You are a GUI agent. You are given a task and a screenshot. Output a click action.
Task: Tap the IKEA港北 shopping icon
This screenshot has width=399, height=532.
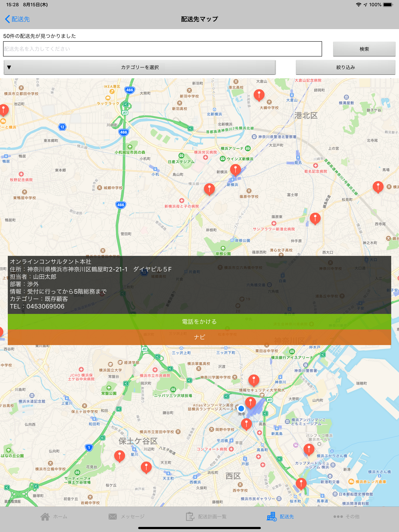[112, 91]
